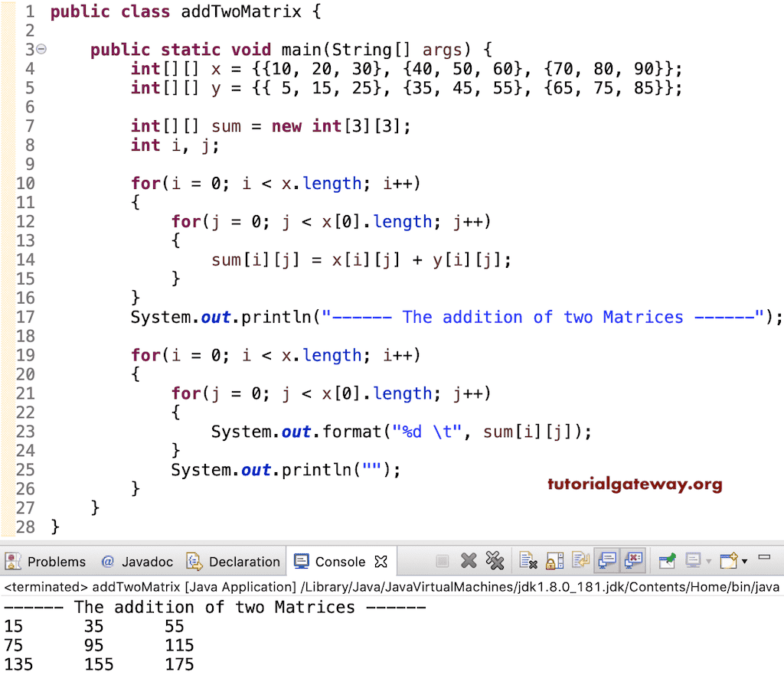Screen dimensions: 784x675
Task: Enable Show Console When Standard Error Changes
Action: click(x=630, y=559)
